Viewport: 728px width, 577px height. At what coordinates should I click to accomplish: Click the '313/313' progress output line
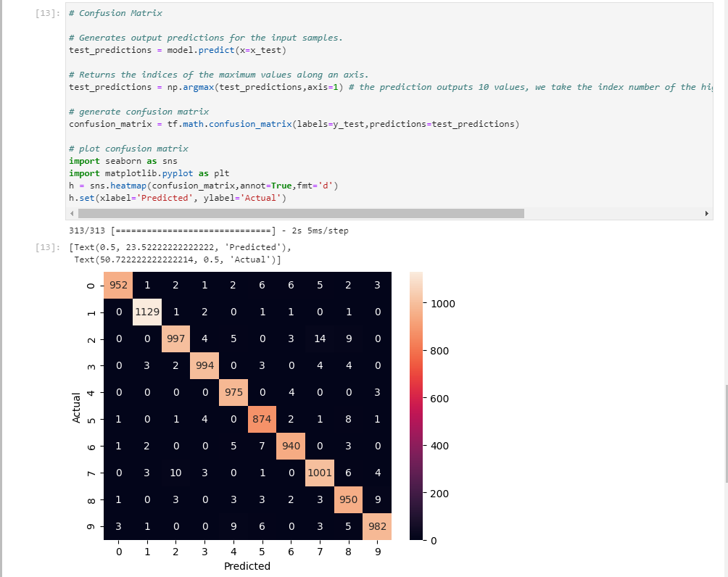tap(208, 231)
